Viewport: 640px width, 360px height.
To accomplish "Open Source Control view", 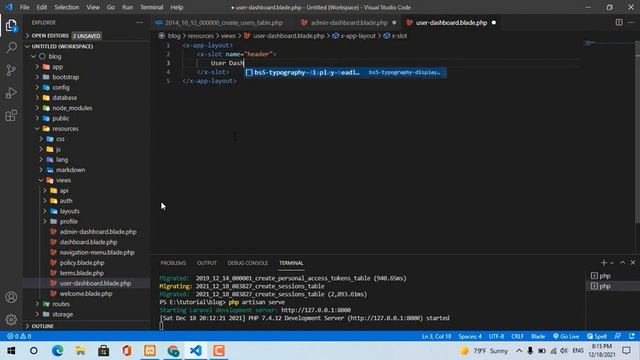I will pos(11,70).
